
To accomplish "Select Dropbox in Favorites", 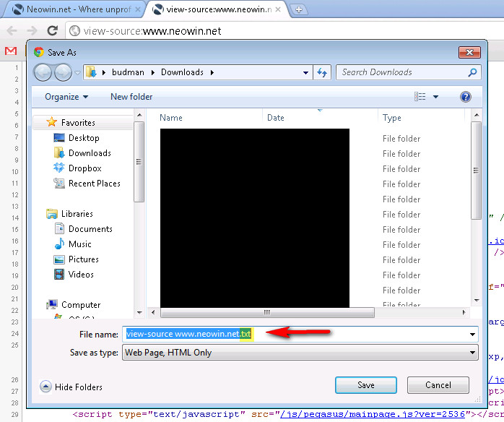I will tap(85, 168).
